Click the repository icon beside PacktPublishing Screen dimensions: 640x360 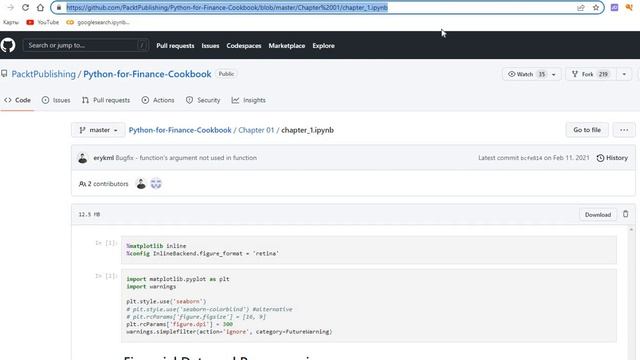click(4, 74)
